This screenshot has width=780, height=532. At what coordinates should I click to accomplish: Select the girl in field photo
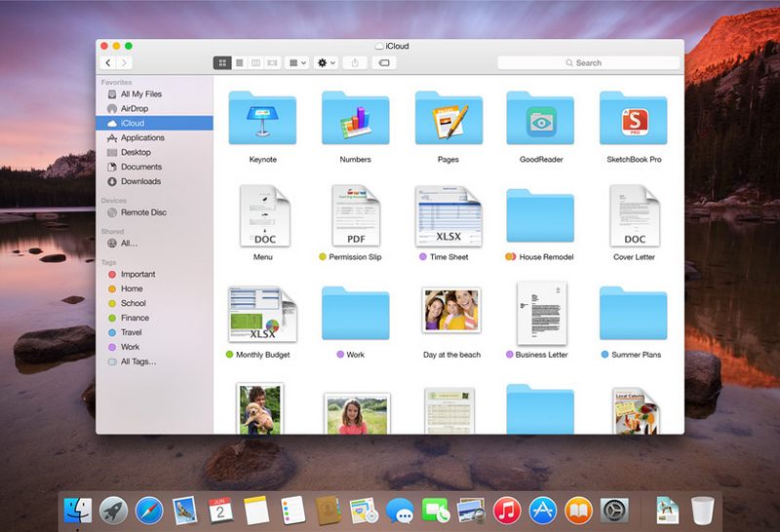pyautogui.click(x=357, y=414)
